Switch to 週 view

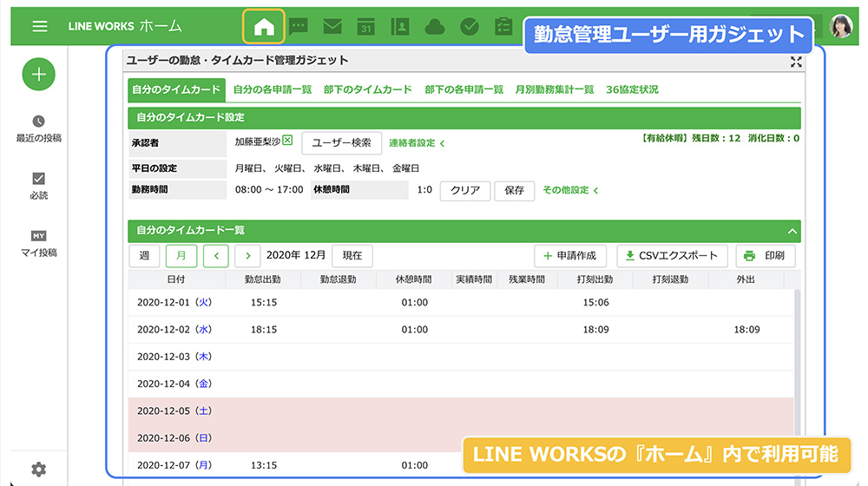tap(144, 256)
